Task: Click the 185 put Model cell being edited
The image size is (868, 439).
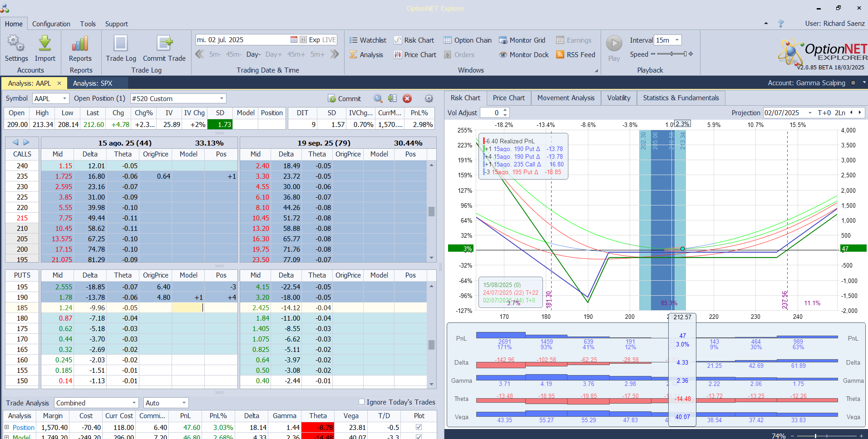Action: pyautogui.click(x=188, y=307)
